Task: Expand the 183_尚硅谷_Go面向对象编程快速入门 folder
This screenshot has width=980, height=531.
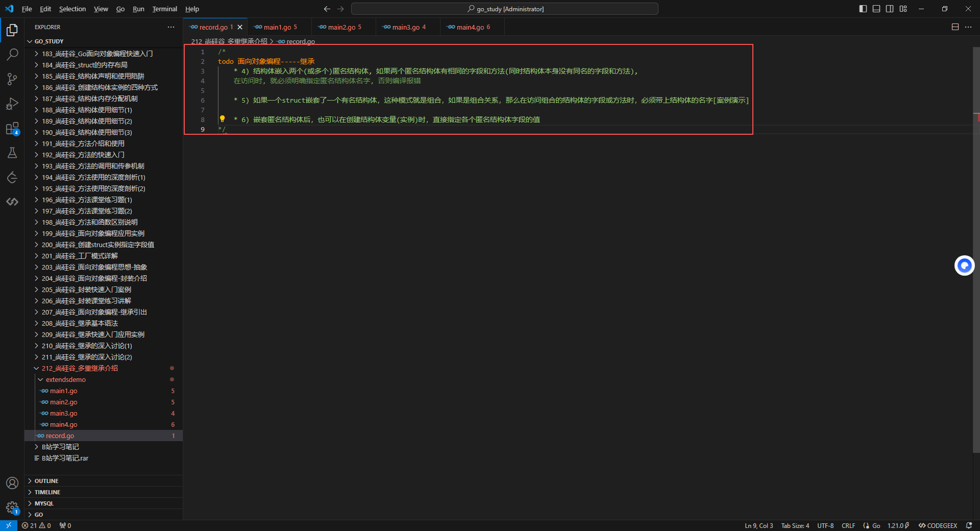Action: (x=104, y=54)
